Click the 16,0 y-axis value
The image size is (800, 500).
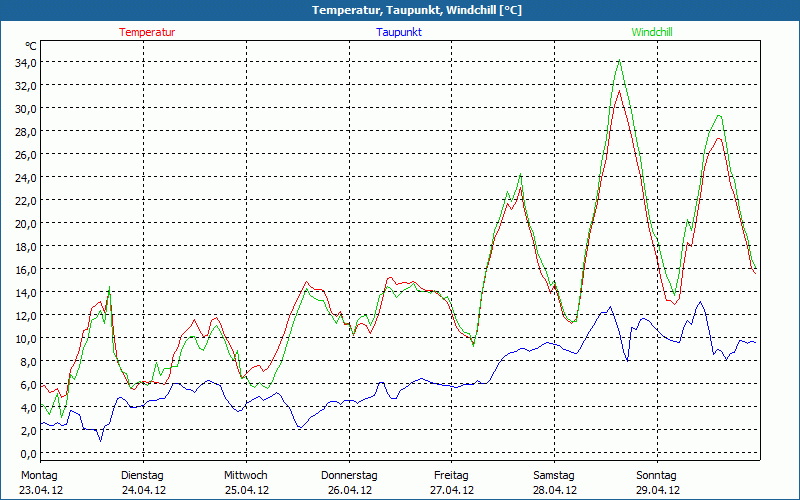tap(26, 269)
